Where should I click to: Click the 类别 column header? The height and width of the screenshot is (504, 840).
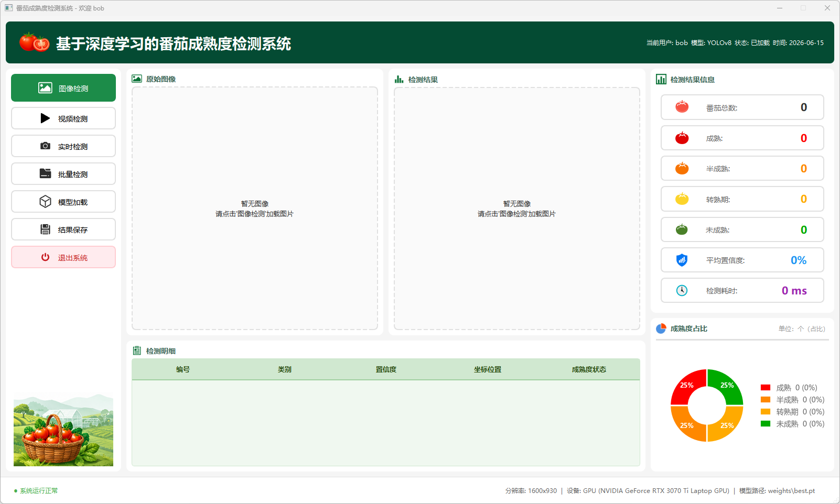click(284, 369)
